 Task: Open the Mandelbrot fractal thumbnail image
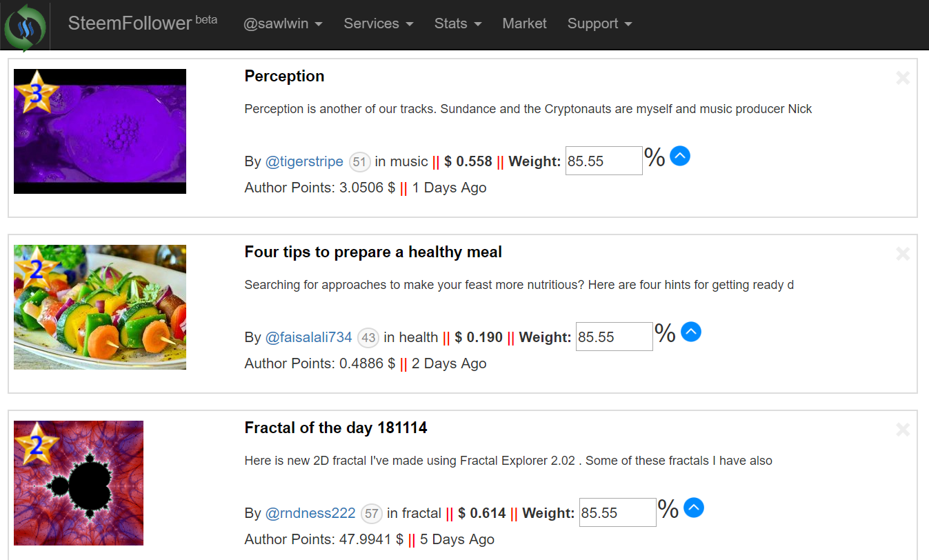coord(79,483)
